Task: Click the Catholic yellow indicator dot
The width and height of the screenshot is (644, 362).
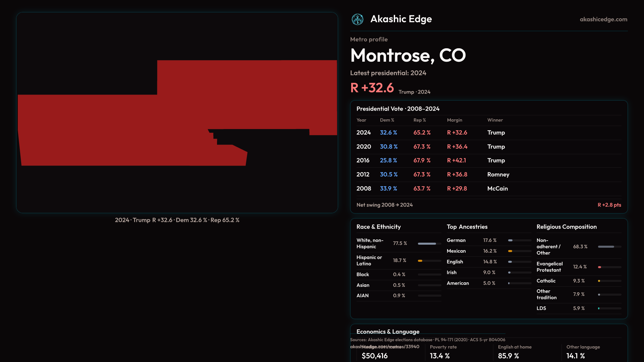Action: (599, 281)
